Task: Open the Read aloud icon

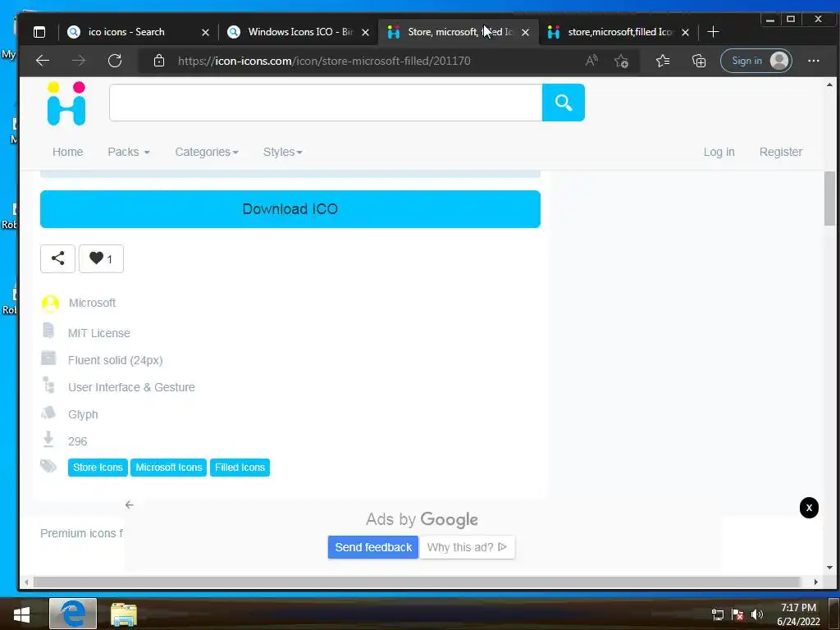Action: 591,61
